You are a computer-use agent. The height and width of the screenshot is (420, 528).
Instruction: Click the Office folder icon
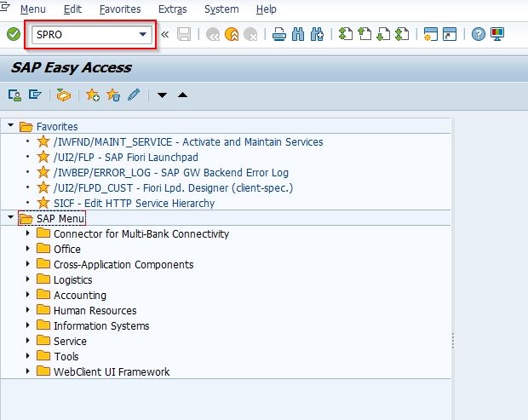coord(43,249)
